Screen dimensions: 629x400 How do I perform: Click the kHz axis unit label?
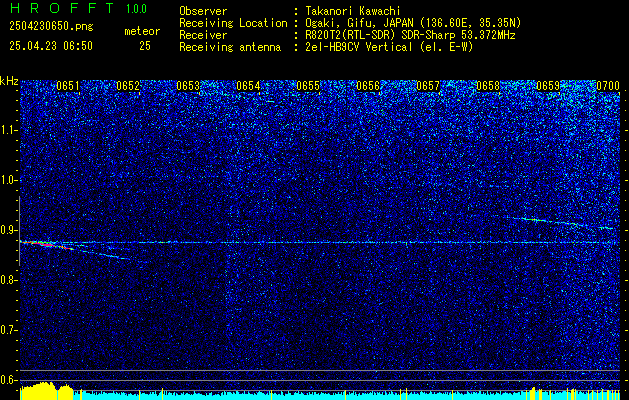(9, 81)
